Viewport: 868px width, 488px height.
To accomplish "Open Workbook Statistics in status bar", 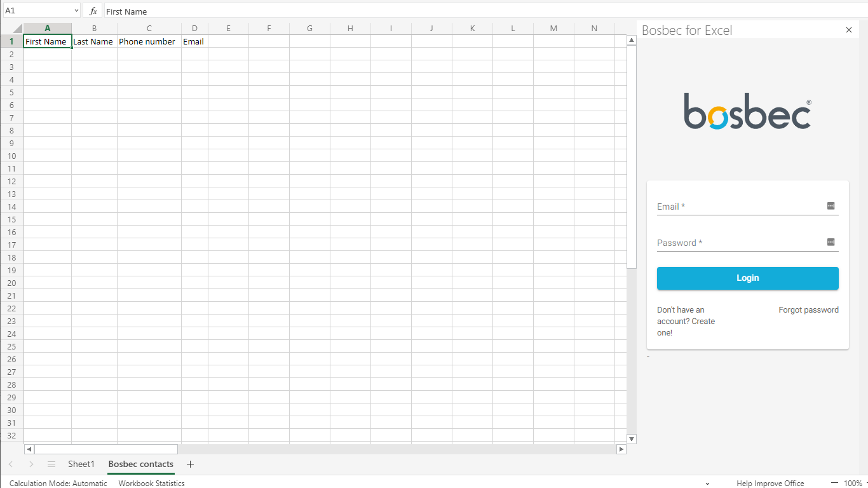I will pyautogui.click(x=151, y=484).
